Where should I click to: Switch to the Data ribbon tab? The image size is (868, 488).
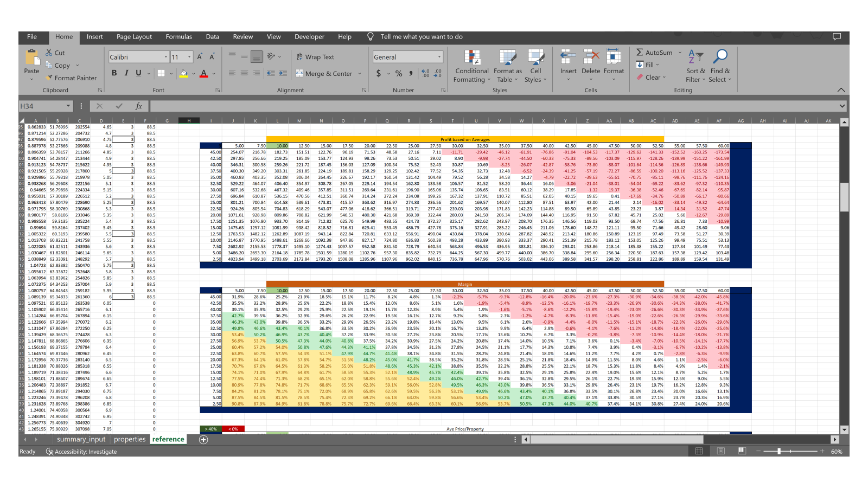[x=213, y=37]
